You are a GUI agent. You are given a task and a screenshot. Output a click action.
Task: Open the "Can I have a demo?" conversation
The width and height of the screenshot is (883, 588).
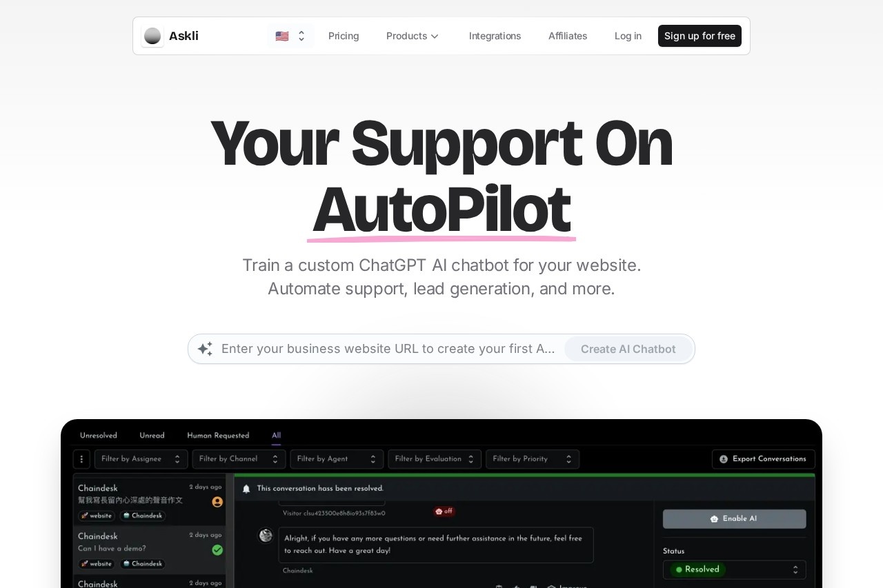[x=149, y=550]
